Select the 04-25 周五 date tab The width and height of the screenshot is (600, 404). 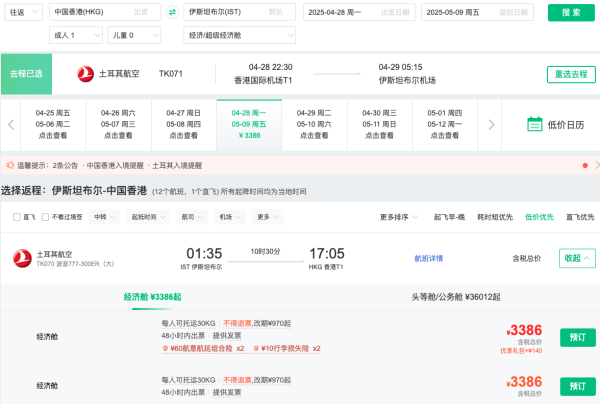click(x=53, y=125)
